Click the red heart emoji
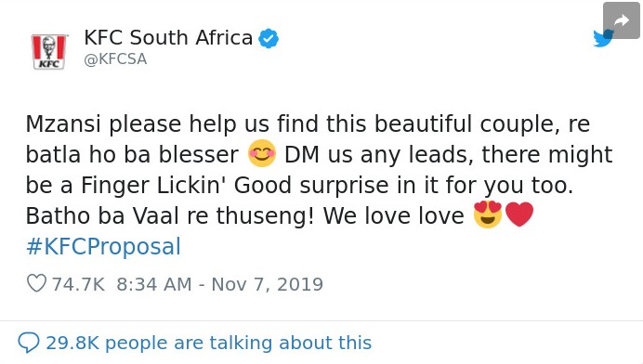The width and height of the screenshot is (643, 364). [519, 214]
